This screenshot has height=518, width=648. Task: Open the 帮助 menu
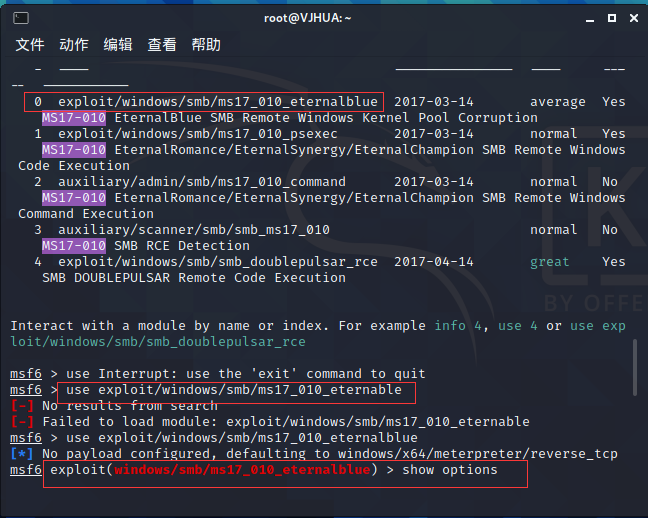pyautogui.click(x=206, y=45)
